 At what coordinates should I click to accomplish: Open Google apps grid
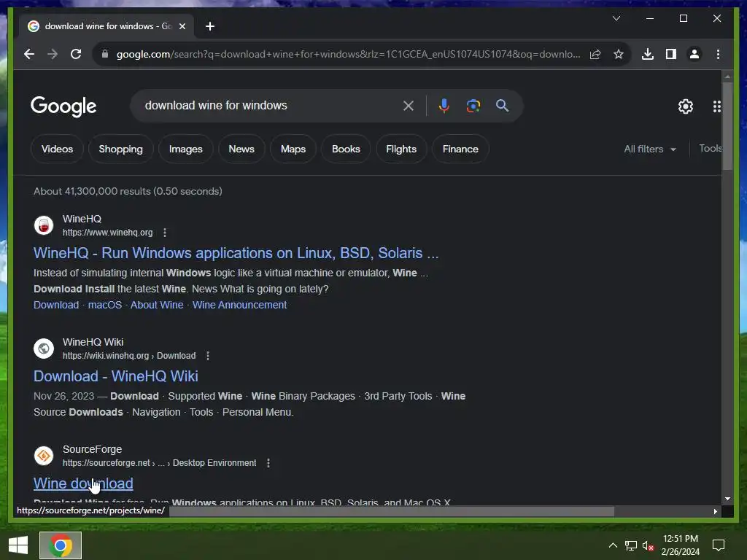[x=716, y=106]
